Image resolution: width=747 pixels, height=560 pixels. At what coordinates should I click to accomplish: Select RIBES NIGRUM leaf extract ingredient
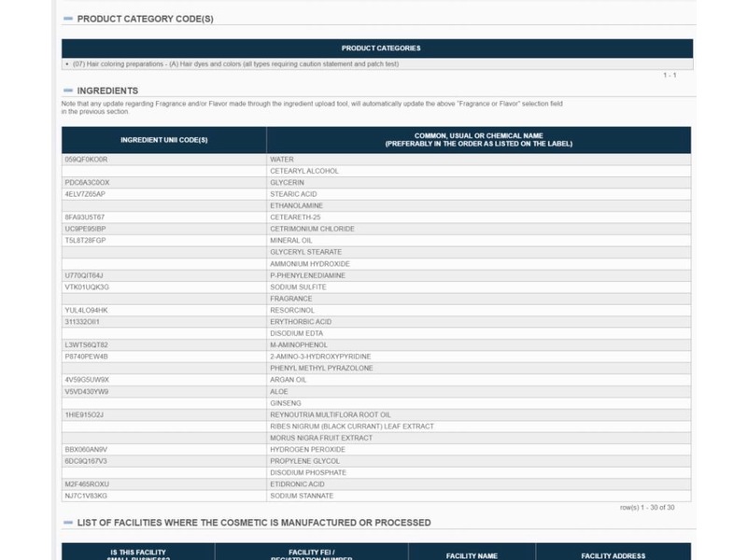(352, 427)
